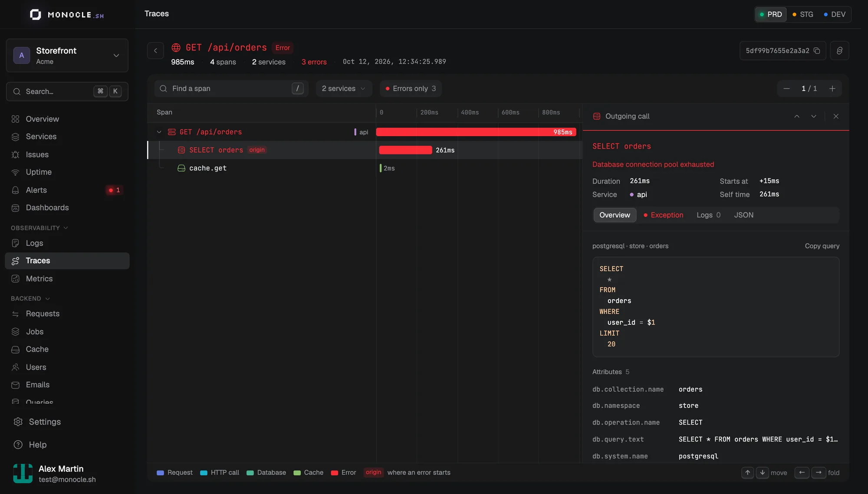Screen dimensions: 868x494
Task: Switch environment to DEV
Action: pos(835,14)
